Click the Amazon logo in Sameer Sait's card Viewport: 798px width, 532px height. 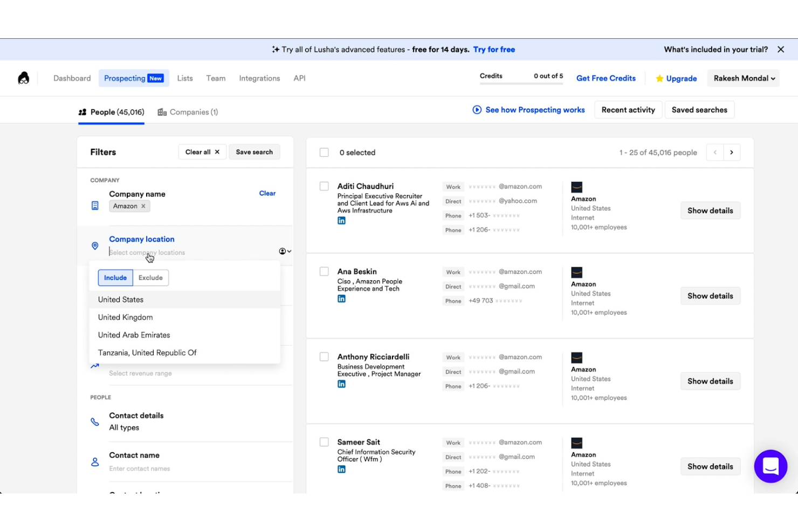pyautogui.click(x=577, y=443)
